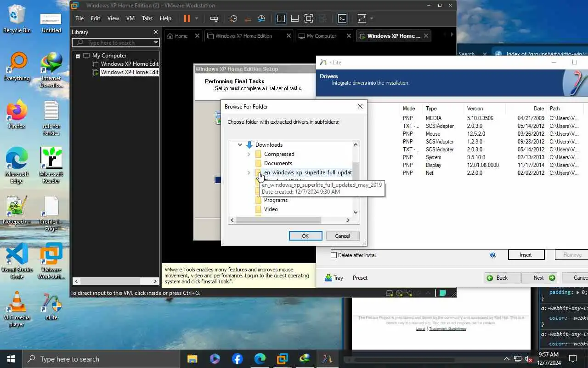The image size is (588, 368).
Task: Open the Tabs menu
Action: (147, 18)
